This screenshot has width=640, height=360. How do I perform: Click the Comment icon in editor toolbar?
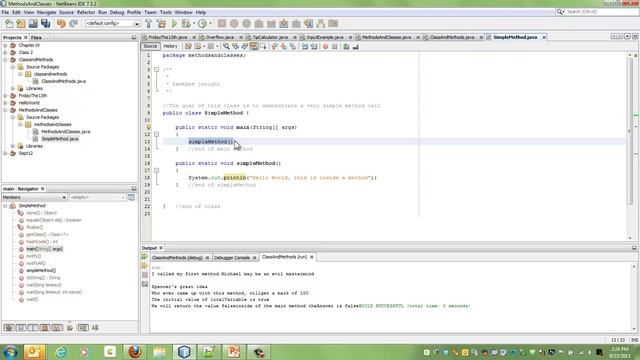click(346, 47)
